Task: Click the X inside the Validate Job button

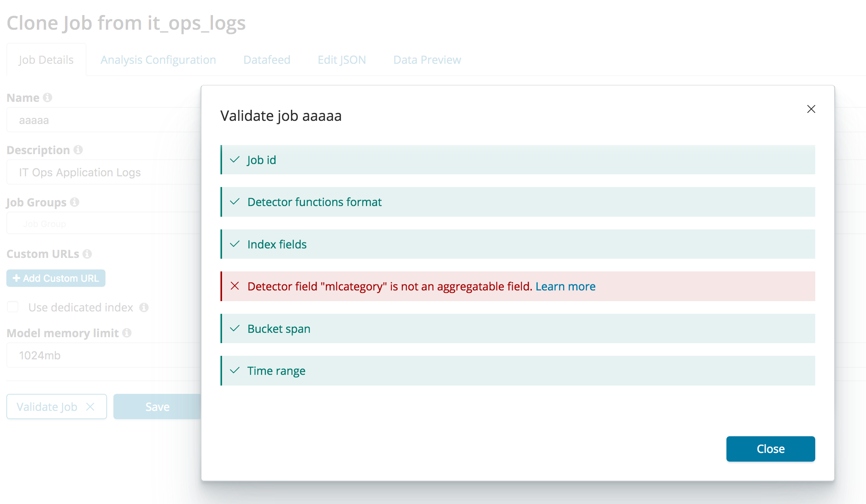Action: pyautogui.click(x=90, y=407)
